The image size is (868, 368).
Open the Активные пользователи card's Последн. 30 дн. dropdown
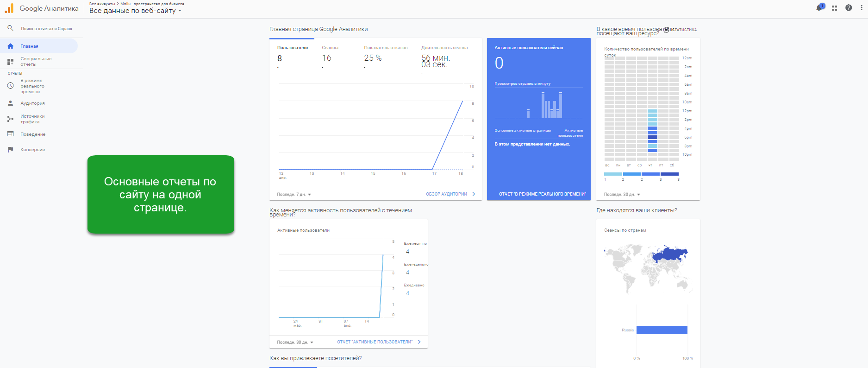point(295,342)
